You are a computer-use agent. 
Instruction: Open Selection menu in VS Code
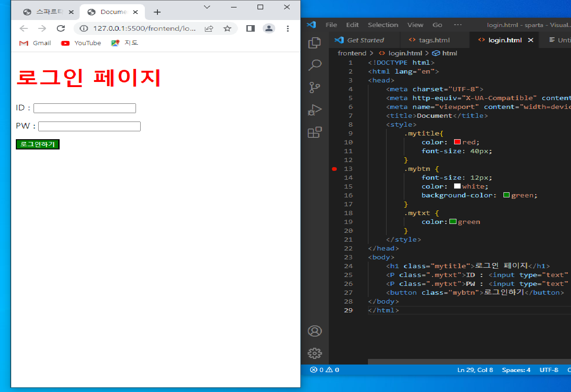coord(383,25)
